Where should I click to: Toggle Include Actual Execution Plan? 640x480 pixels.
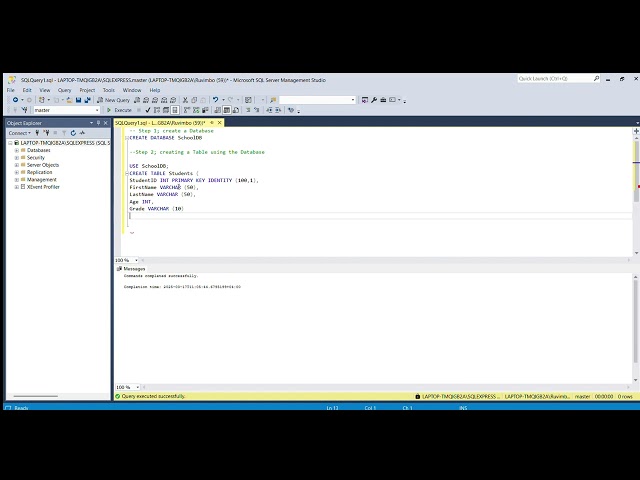click(187, 110)
